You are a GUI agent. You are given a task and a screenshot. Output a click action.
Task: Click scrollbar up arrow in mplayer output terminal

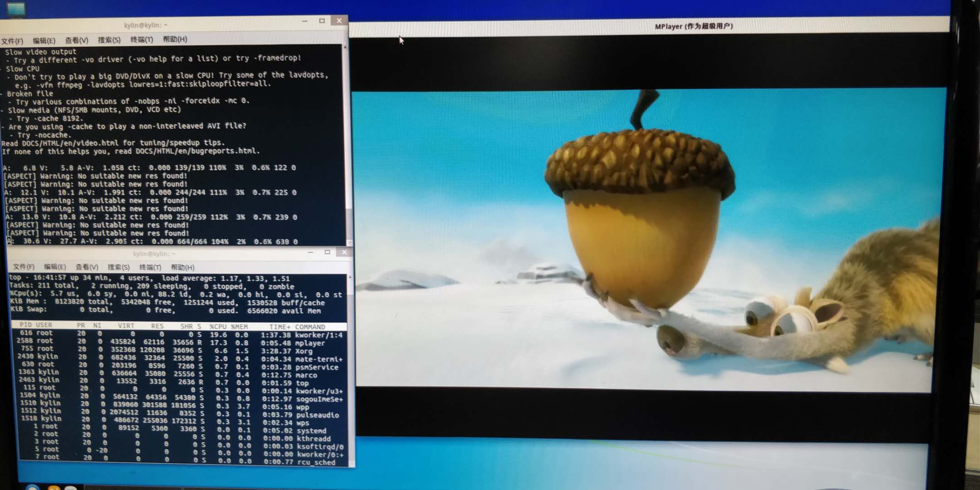[x=345, y=47]
